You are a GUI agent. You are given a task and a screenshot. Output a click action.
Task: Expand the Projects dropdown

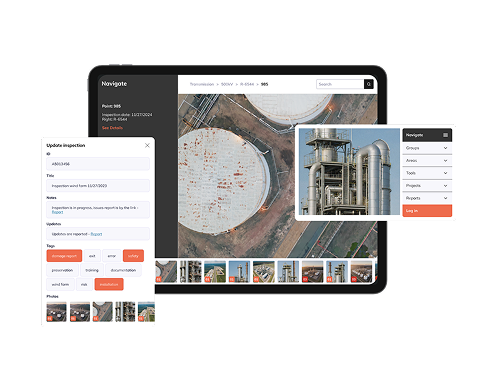pos(427,186)
